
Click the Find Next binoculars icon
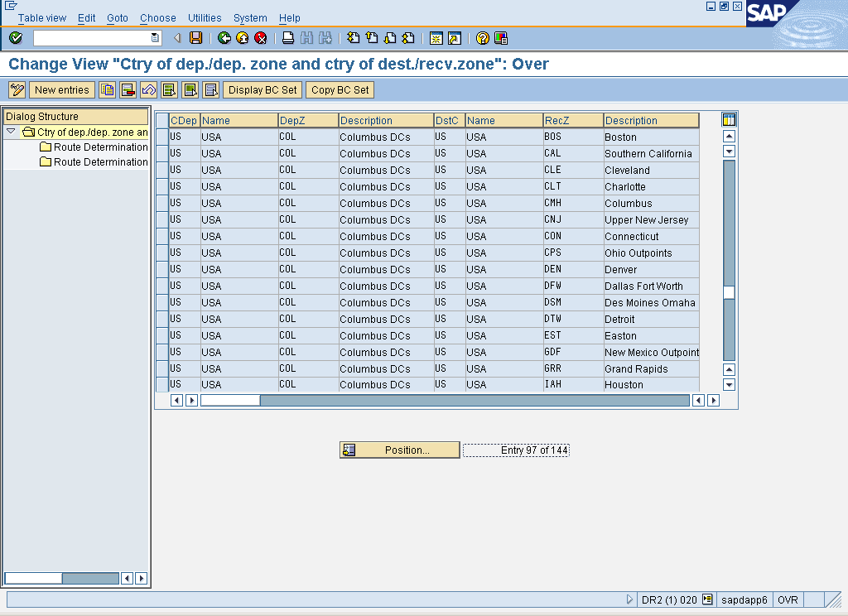(x=325, y=38)
